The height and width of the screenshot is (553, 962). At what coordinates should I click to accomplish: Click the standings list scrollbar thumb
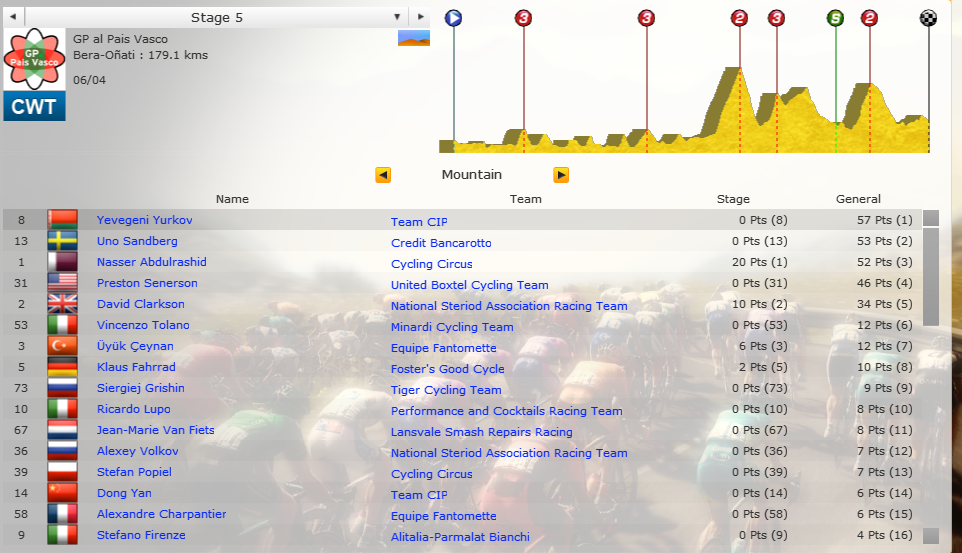point(931,277)
